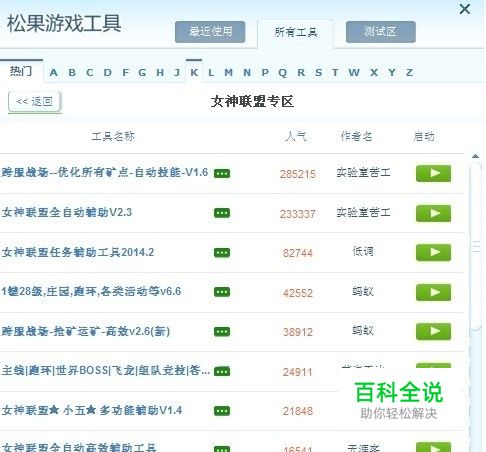Filter games by letter B
Viewport: 486px width, 452px height.
(x=72, y=73)
